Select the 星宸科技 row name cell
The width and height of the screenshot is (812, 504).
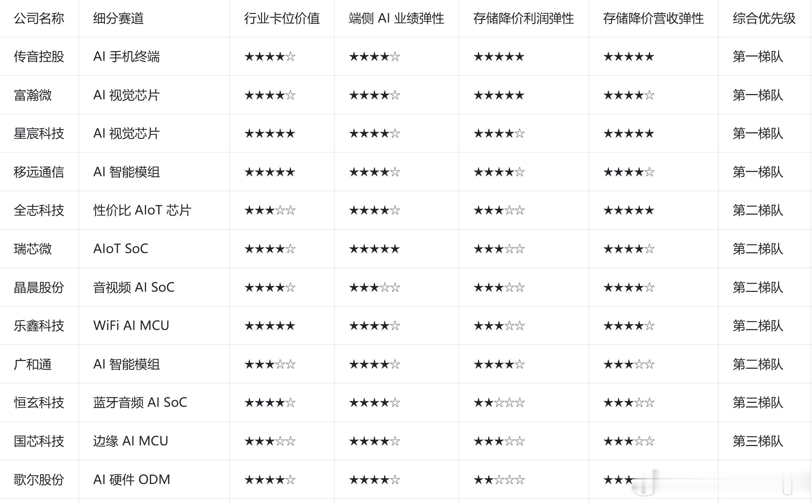tap(39, 133)
